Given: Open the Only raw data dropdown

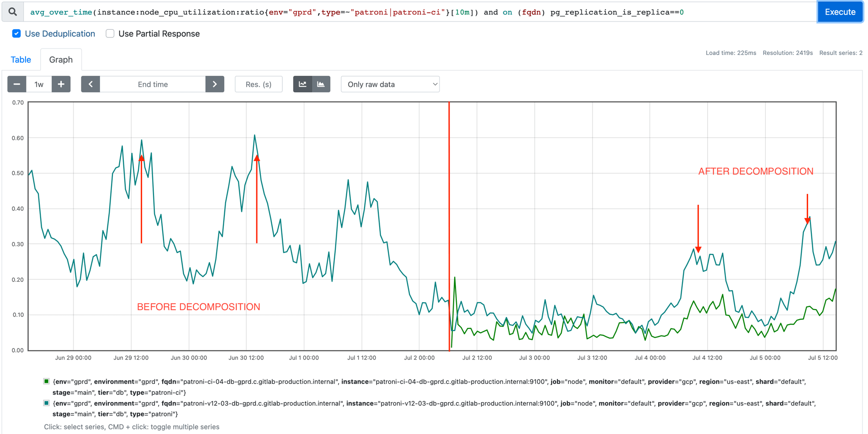Looking at the screenshot, I should tap(390, 84).
